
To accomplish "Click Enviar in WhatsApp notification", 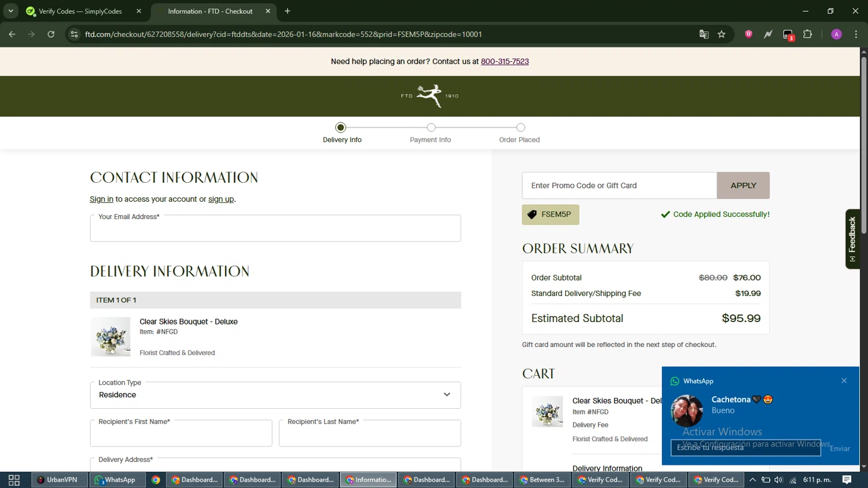I will (x=840, y=448).
